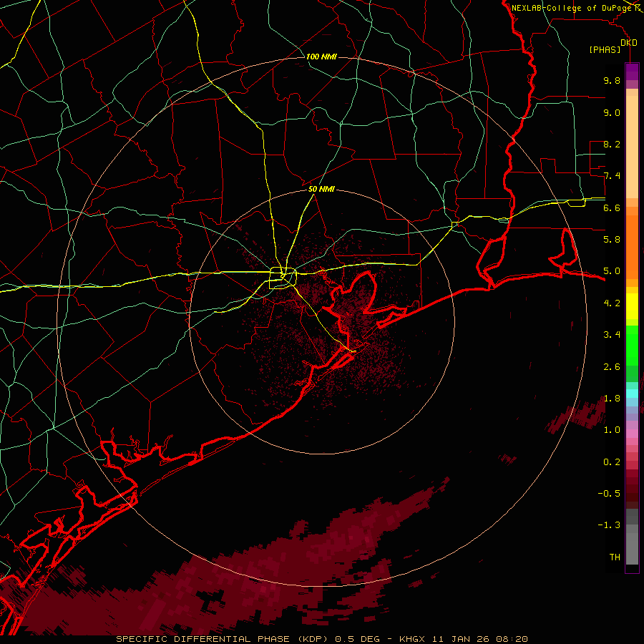Click the 50 NMI range ring label

point(321,190)
